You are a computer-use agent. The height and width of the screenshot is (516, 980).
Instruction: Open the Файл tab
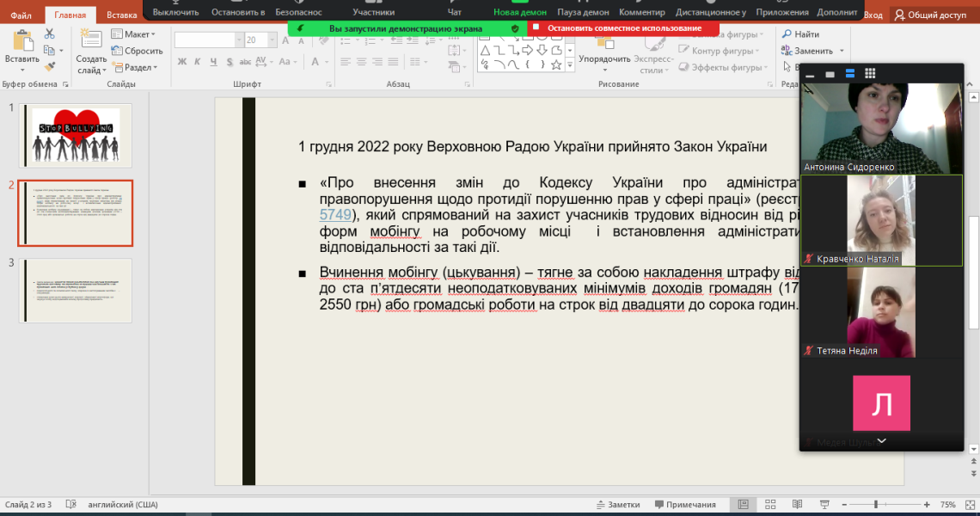point(21,15)
